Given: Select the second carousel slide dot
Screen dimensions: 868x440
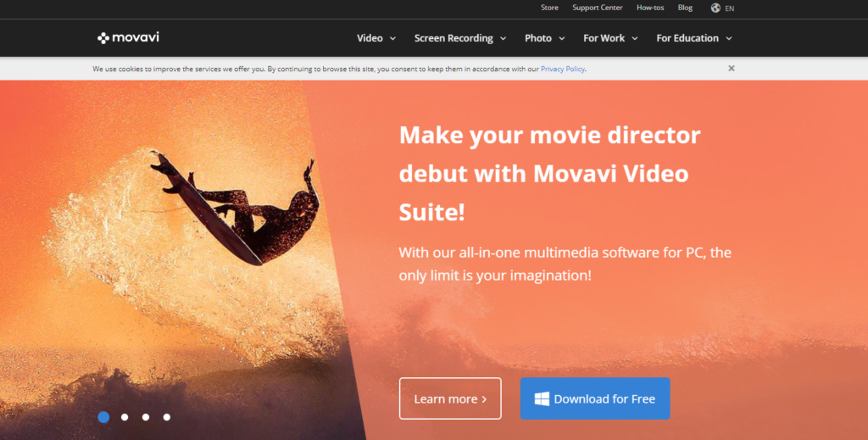Looking at the screenshot, I should click(125, 417).
